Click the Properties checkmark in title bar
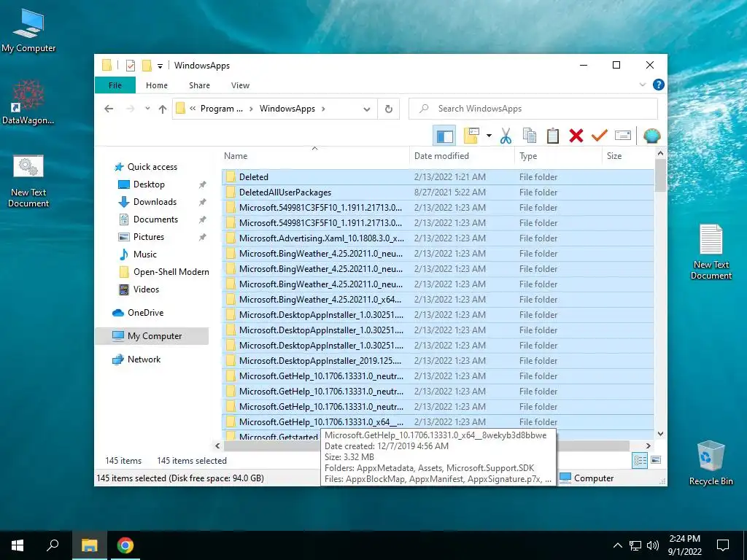 click(x=131, y=65)
